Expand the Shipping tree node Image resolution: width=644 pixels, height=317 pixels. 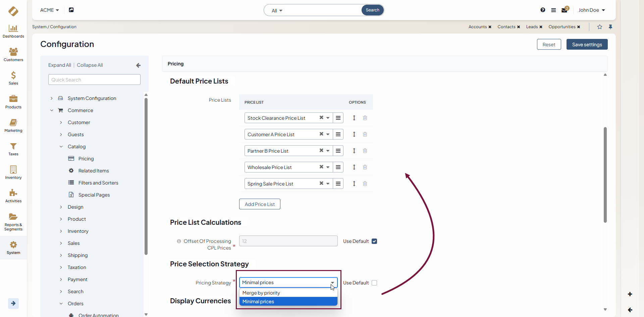point(61,255)
